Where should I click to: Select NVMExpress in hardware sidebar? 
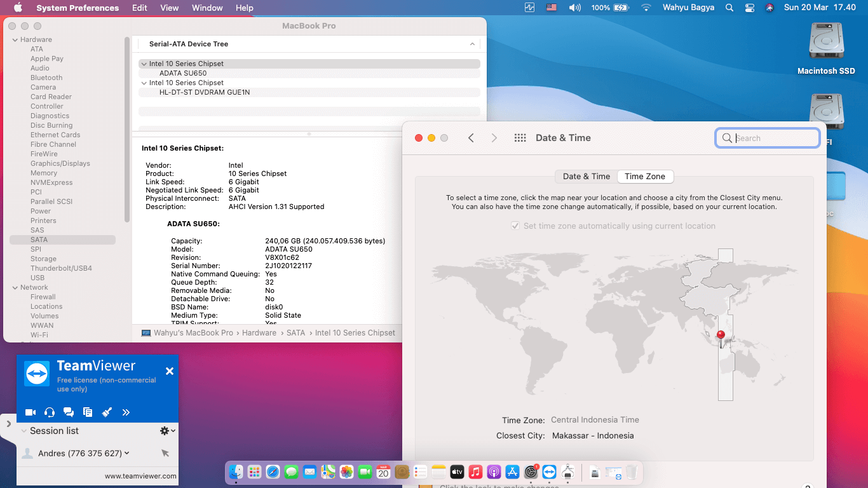click(51, 182)
